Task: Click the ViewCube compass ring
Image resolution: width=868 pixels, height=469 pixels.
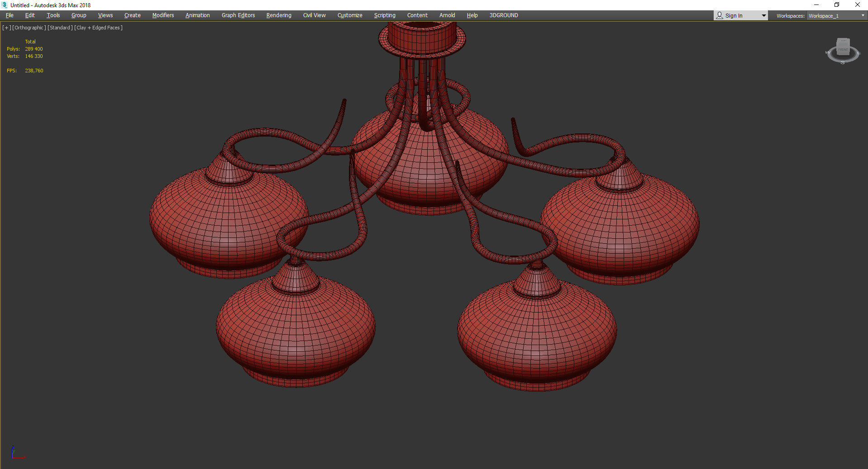Action: 843,60
